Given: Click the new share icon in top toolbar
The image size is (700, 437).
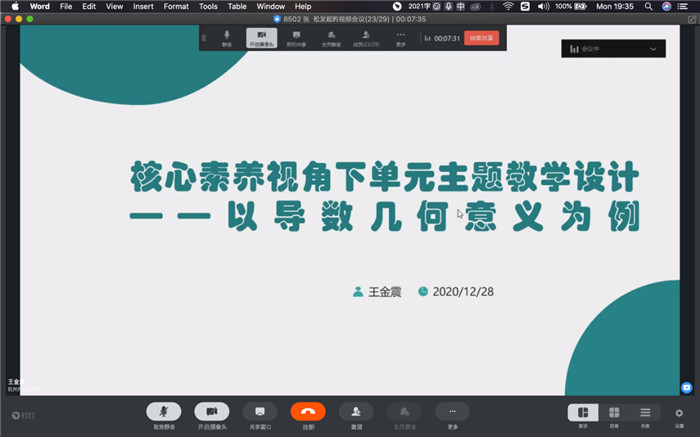Looking at the screenshot, I should [x=296, y=38].
